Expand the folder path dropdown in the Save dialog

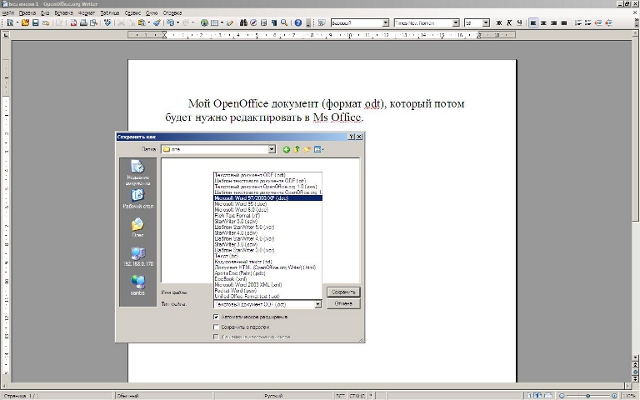point(272,149)
